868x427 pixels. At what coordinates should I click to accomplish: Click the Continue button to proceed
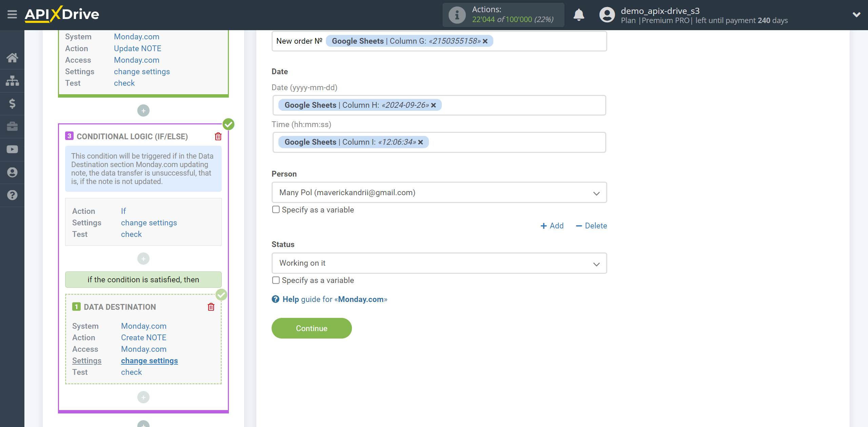[312, 328]
